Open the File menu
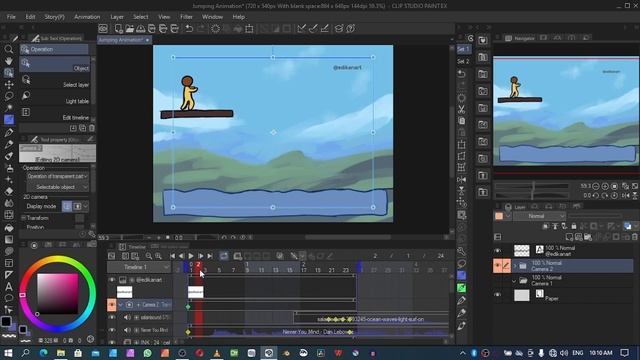 (11, 17)
